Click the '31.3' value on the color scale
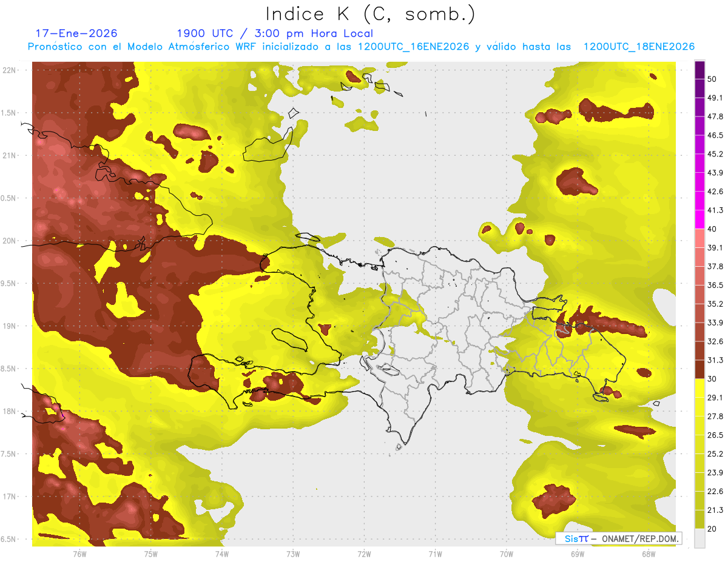This screenshot has height=562, width=728. pos(715,360)
